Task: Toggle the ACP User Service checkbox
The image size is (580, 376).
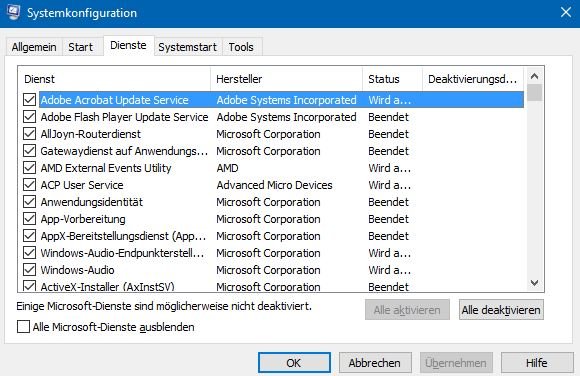Action: click(29, 185)
